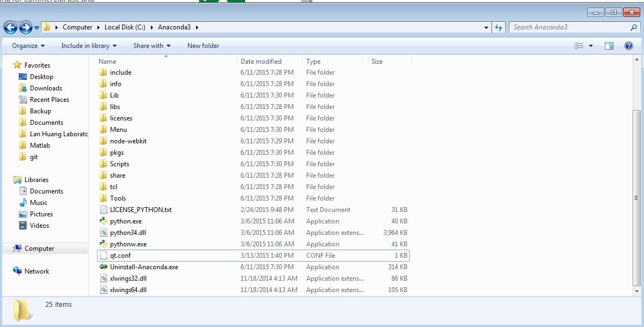The image size is (644, 327).
Task: Click the Back navigation arrow
Action: pyautogui.click(x=11, y=28)
